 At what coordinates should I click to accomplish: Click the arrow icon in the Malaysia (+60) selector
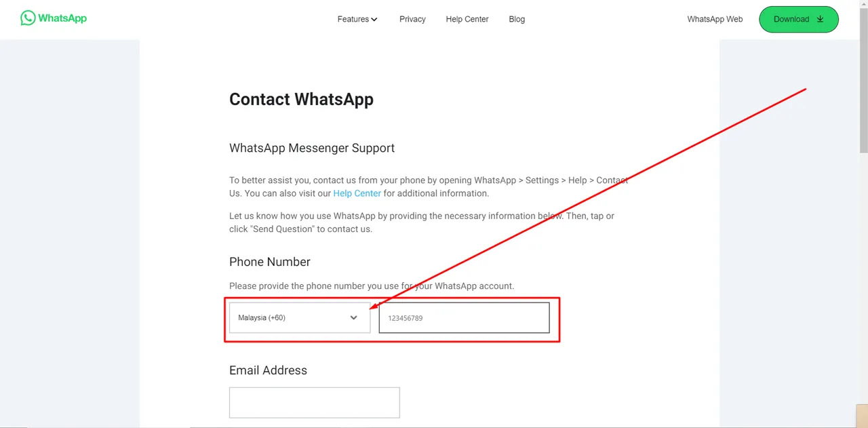353,317
